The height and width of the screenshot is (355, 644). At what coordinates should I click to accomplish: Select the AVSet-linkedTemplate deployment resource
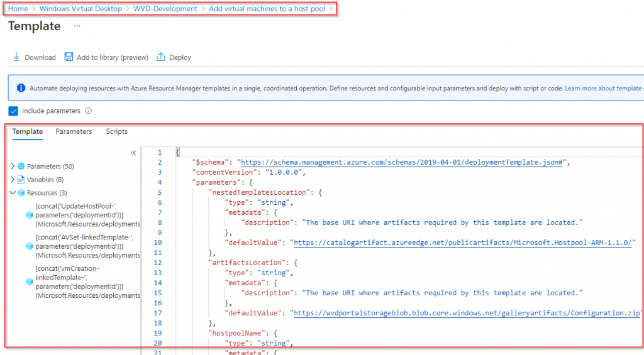(87, 246)
